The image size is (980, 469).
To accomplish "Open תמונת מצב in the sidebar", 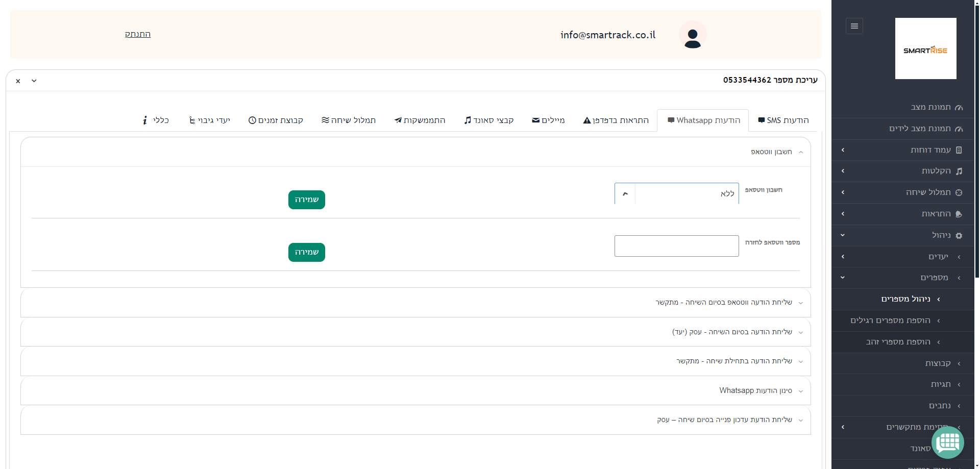I will [x=902, y=107].
